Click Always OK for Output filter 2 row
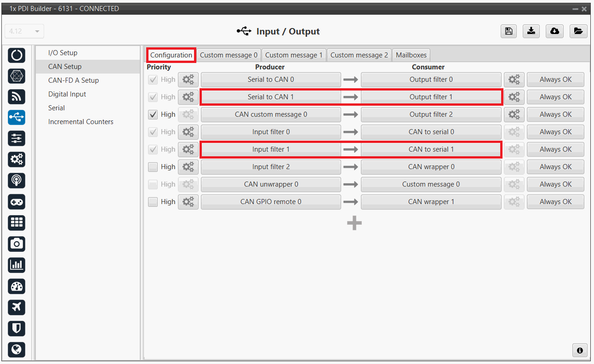The width and height of the screenshot is (594, 364). tap(555, 114)
